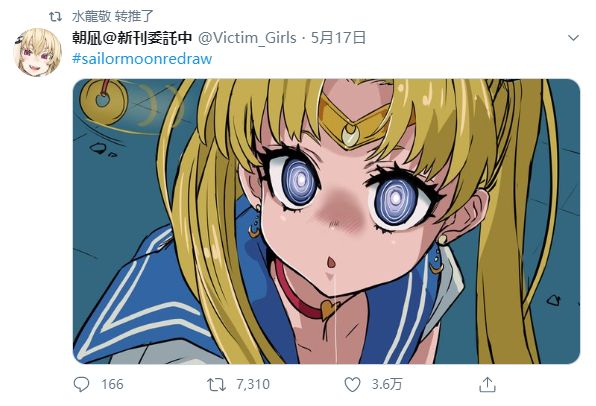
Task: Click the small retweet icon above the avatar
Action: click(x=55, y=16)
